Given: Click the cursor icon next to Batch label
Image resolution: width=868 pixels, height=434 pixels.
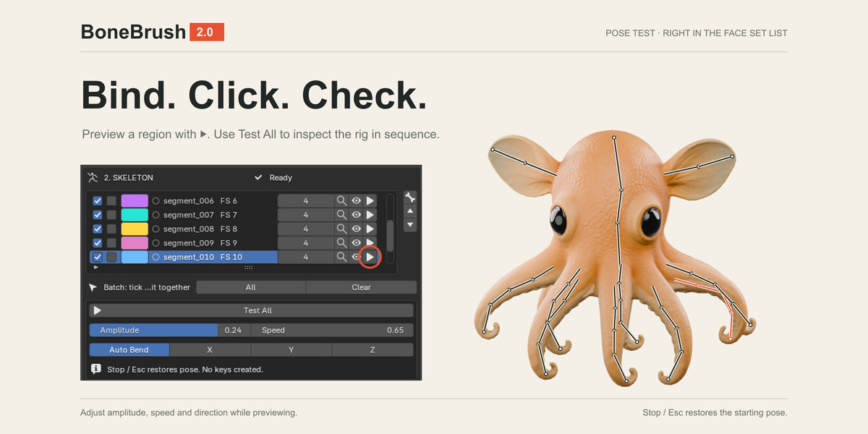Looking at the screenshot, I should (x=93, y=287).
